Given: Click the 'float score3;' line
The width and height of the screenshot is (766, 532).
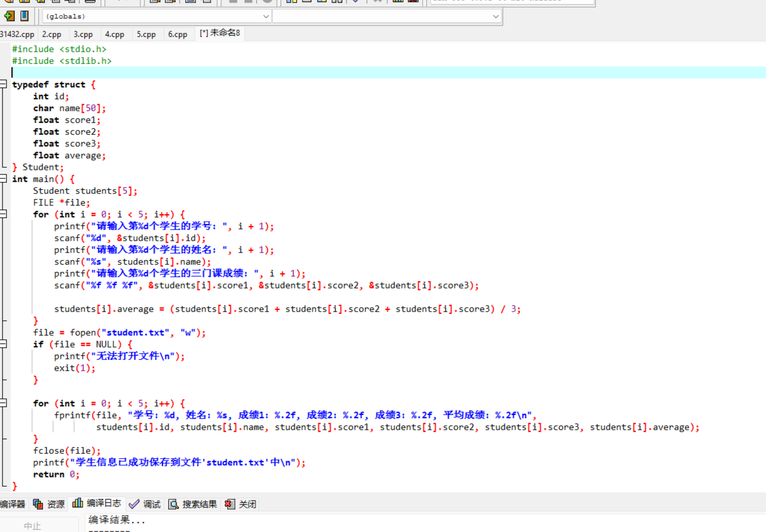Looking at the screenshot, I should point(67,143).
